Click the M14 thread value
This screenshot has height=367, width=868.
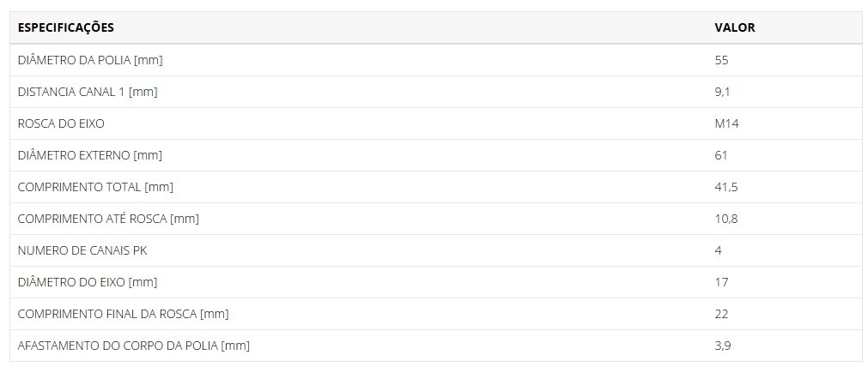click(x=726, y=123)
